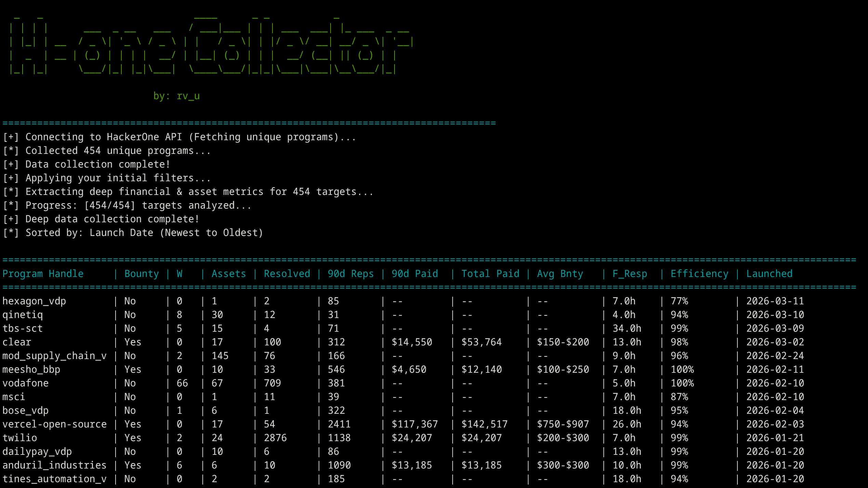Click the Sorted by Launch Date status line
Image resolution: width=868 pixels, height=488 pixels.
click(x=133, y=233)
